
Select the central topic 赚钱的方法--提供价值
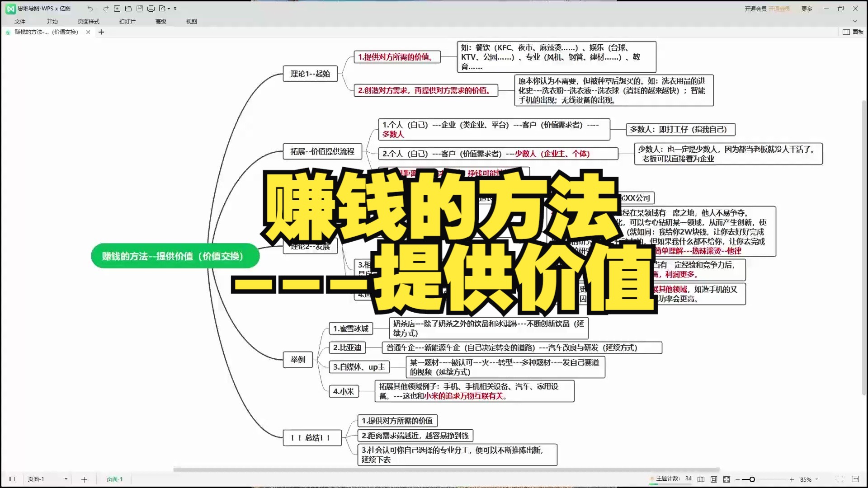175,256
